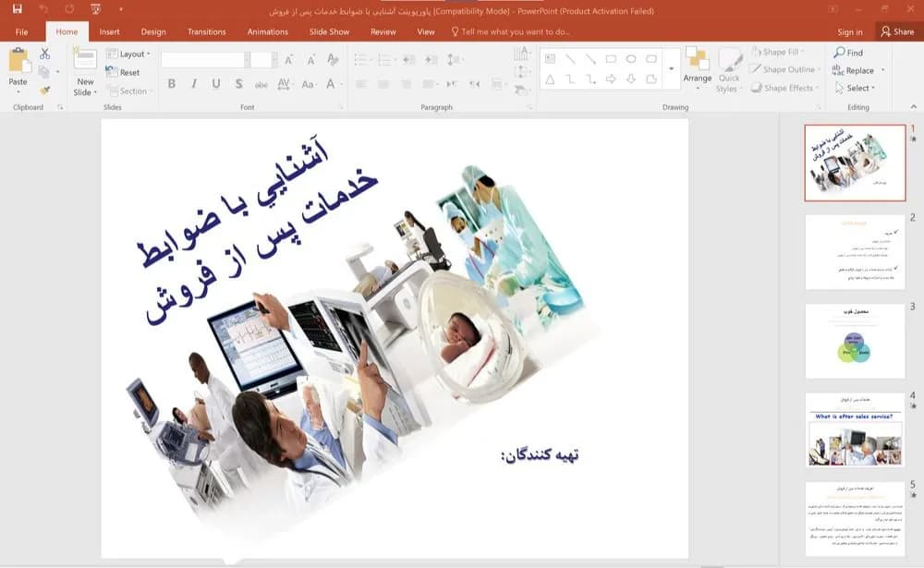The width and height of the screenshot is (924, 568).
Task: Select the right Arrow shape in gallery
Action: click(x=611, y=79)
